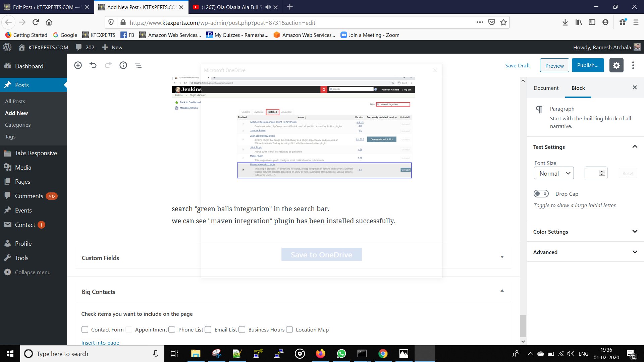The image size is (644, 362).
Task: Click the Save to OneDrive button
Action: click(321, 254)
